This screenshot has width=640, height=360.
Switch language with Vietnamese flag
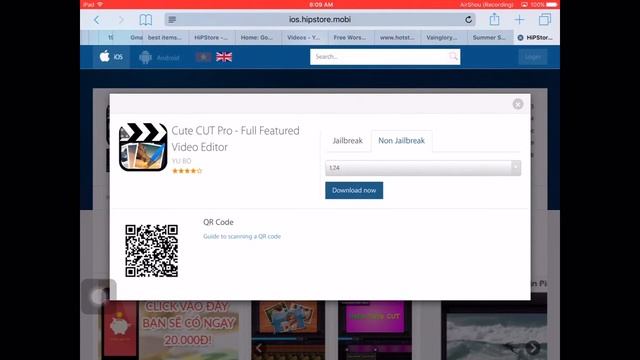(203, 57)
